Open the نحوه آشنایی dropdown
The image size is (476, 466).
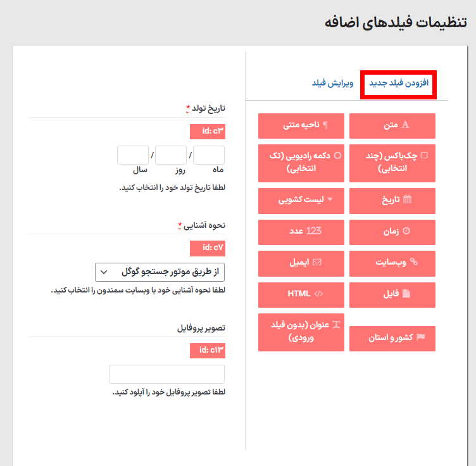click(x=160, y=272)
